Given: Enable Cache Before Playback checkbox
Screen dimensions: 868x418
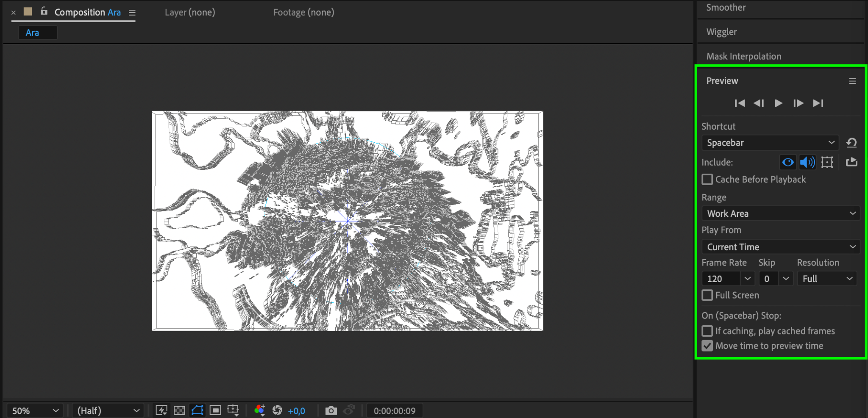Looking at the screenshot, I should click(707, 180).
